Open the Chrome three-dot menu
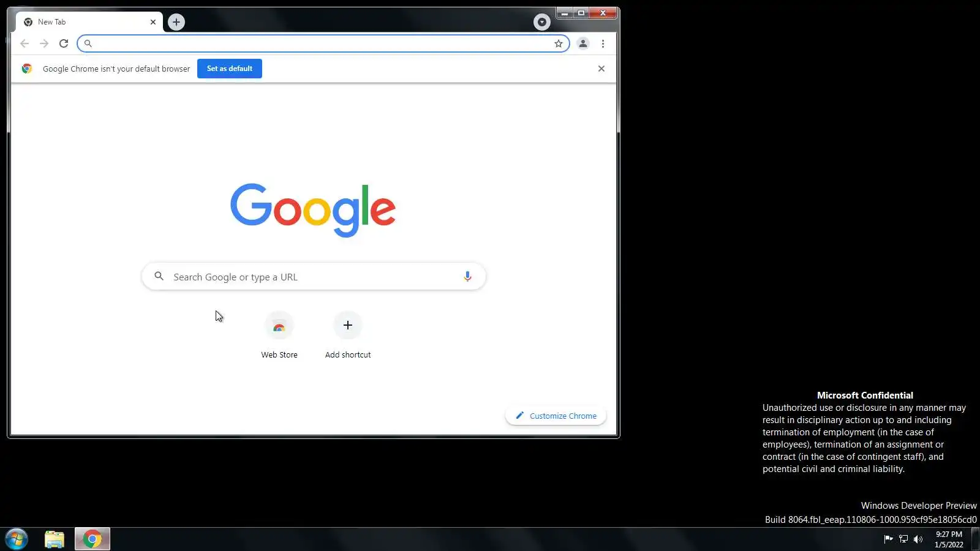The height and width of the screenshot is (551, 980). (x=603, y=43)
